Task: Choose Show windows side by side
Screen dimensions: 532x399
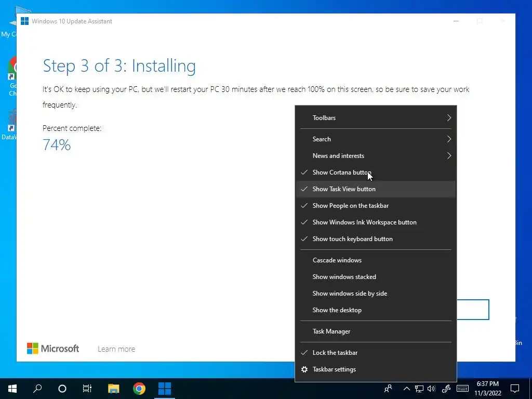Action: coord(376,294)
